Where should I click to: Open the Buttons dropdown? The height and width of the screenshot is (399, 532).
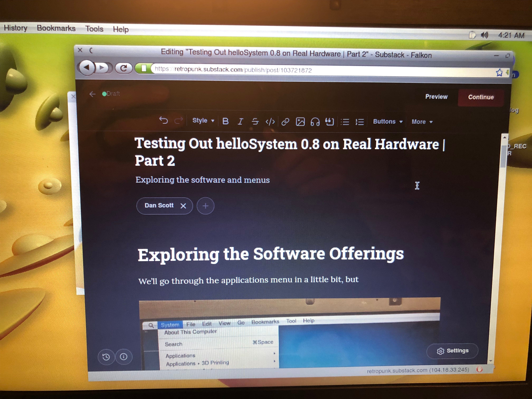coord(388,122)
